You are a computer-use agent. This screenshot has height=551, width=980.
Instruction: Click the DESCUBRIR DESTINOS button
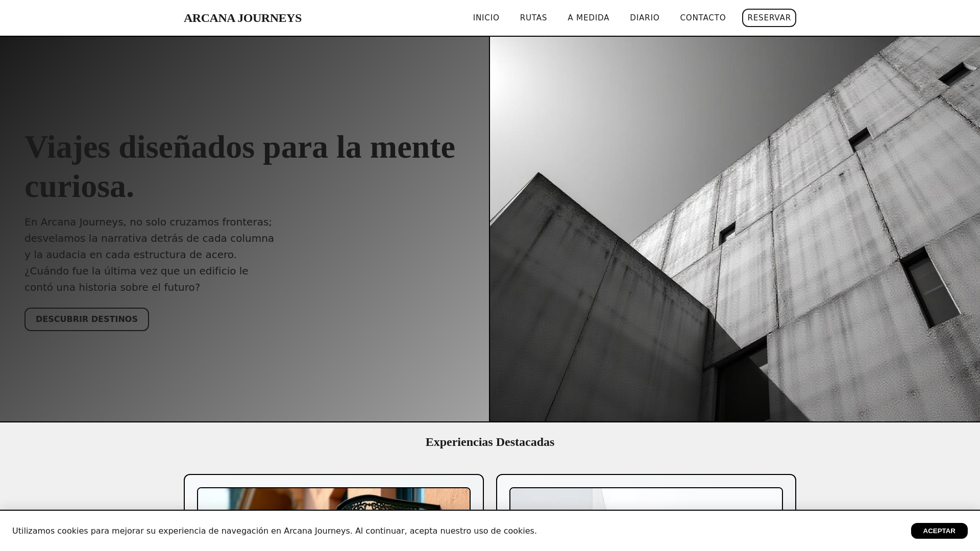87,319
